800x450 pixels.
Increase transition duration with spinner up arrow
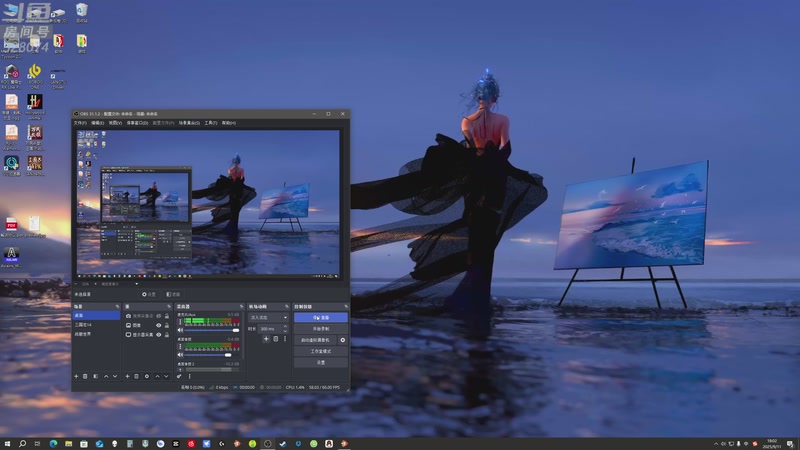pos(285,327)
